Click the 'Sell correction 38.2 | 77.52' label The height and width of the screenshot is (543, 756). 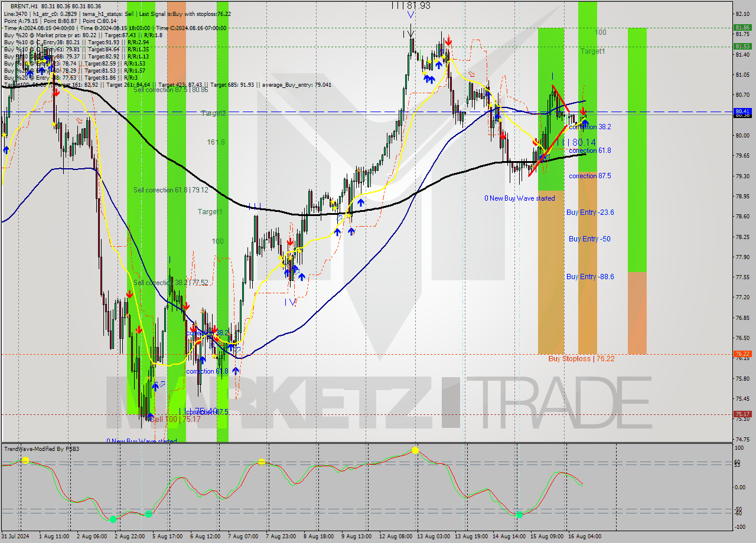[x=171, y=283]
